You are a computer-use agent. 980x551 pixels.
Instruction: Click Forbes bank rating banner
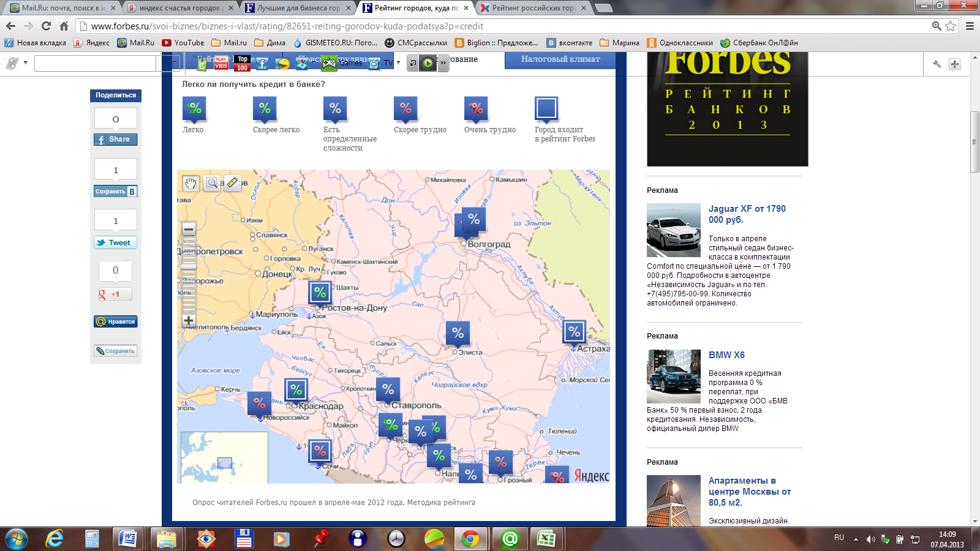728,109
